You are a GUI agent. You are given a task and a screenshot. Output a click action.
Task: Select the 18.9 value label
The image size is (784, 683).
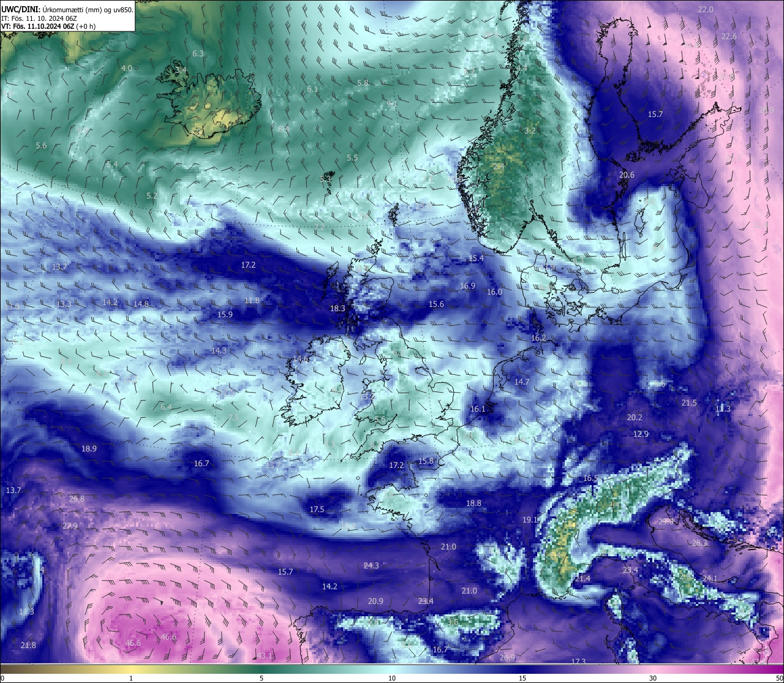pyautogui.click(x=89, y=448)
